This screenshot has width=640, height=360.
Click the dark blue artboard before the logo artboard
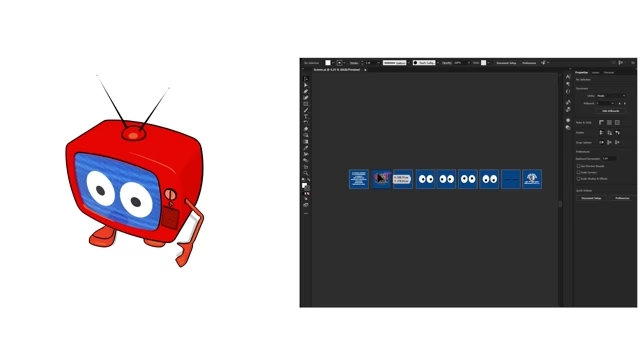(511, 179)
